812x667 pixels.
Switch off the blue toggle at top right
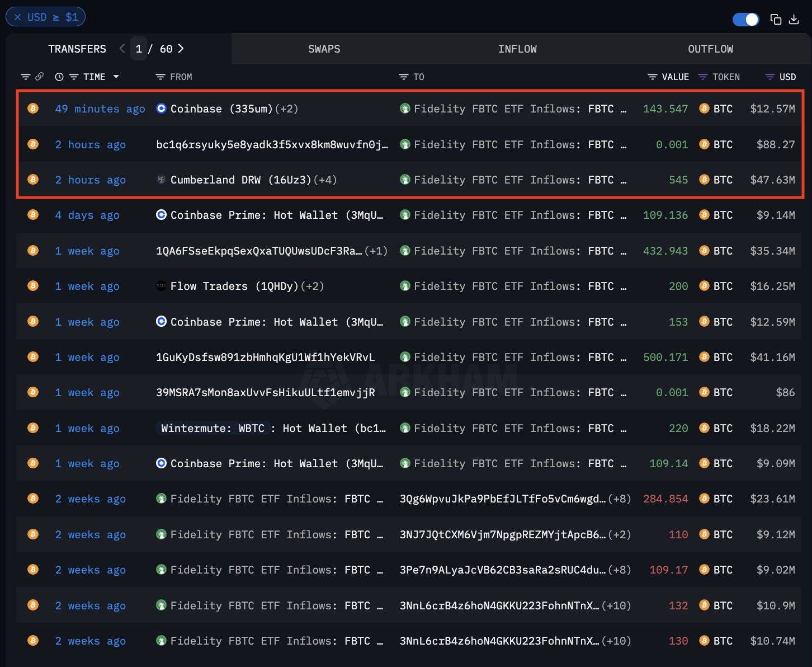(x=745, y=20)
